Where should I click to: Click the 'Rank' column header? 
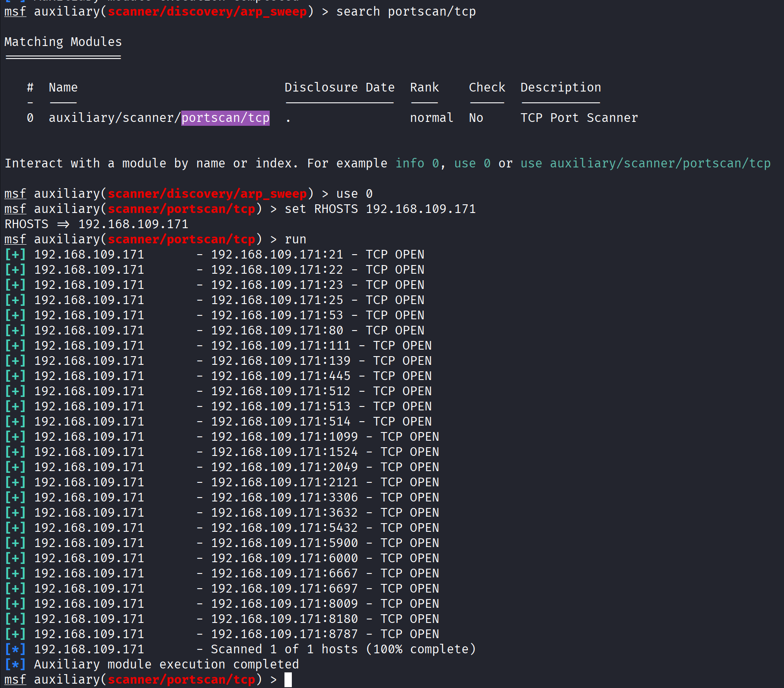425,87
